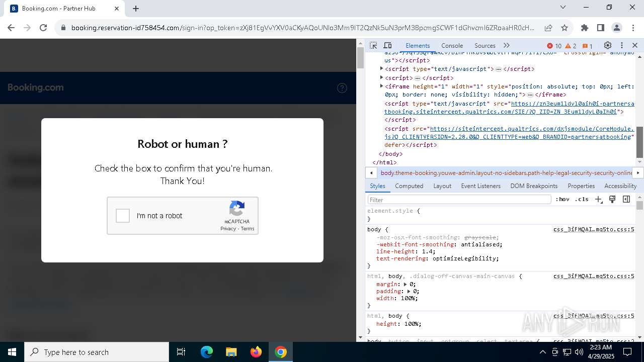Toggle computed styles sidebar icon

(626, 200)
